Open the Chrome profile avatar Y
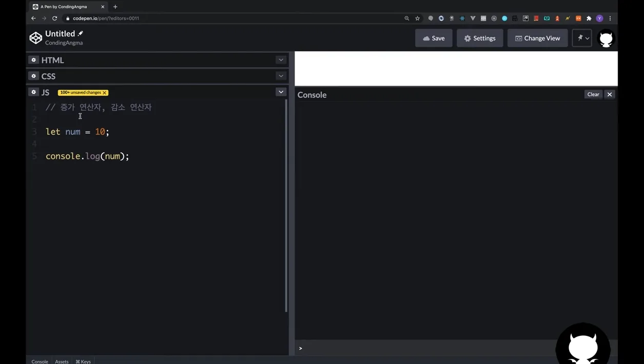This screenshot has width=644, height=364. 599,18
